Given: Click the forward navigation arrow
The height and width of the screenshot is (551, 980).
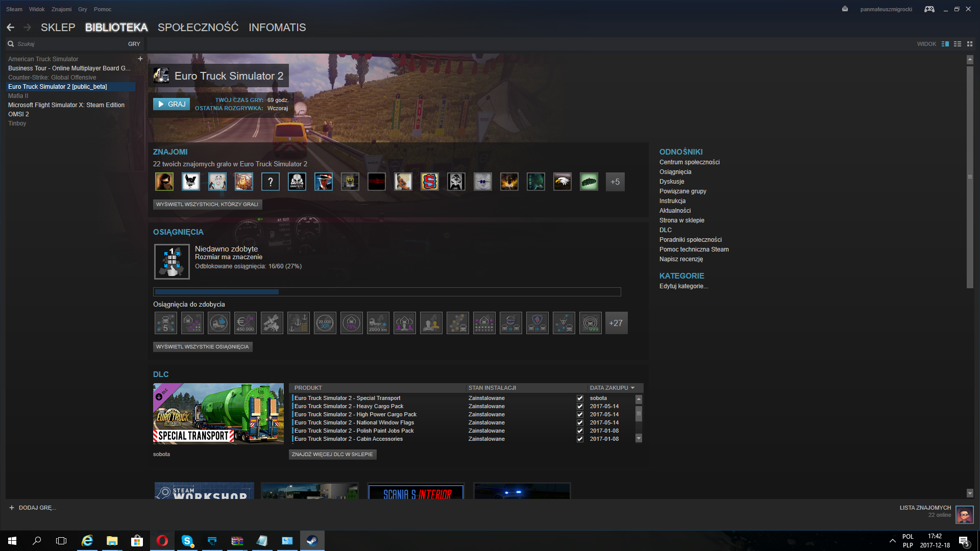Looking at the screenshot, I should click(x=27, y=27).
